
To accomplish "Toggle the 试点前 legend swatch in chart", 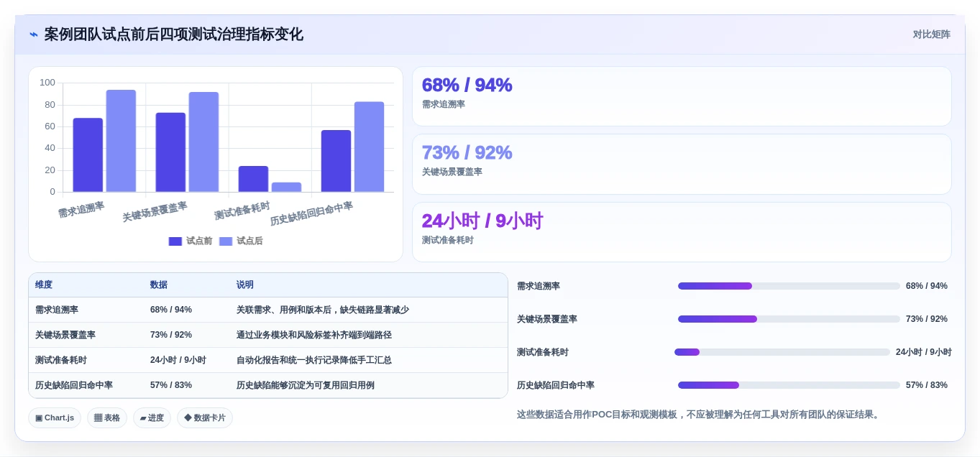I will (x=175, y=241).
